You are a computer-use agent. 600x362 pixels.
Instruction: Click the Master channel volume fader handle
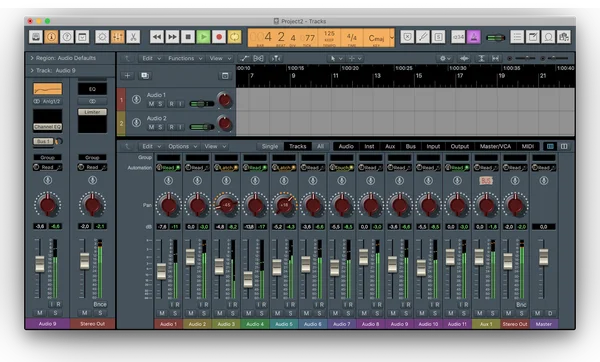pos(543,257)
